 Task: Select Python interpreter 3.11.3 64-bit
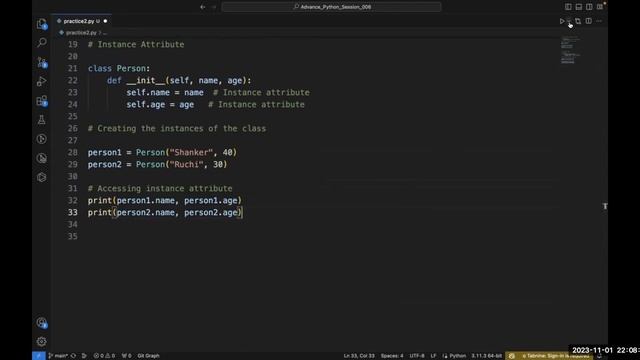pos(487,356)
